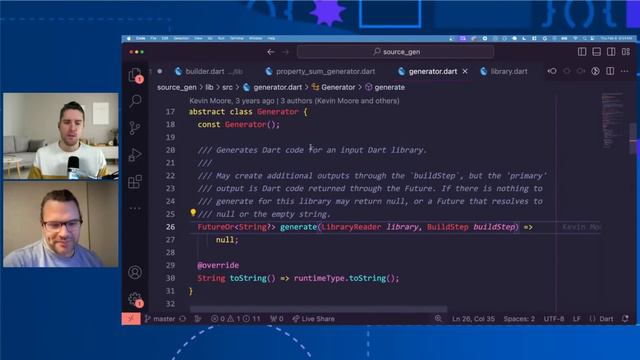Click the run/open changes circular icon in editor toolbar
Image resolution: width=640 pixels, height=360 pixels.
(596, 71)
